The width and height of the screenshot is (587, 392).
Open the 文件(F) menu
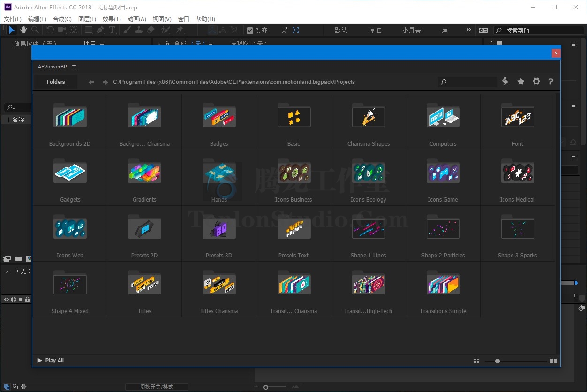click(13, 19)
